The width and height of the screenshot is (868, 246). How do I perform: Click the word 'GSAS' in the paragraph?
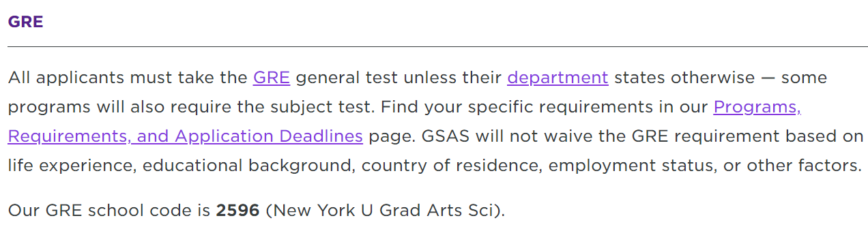446,137
